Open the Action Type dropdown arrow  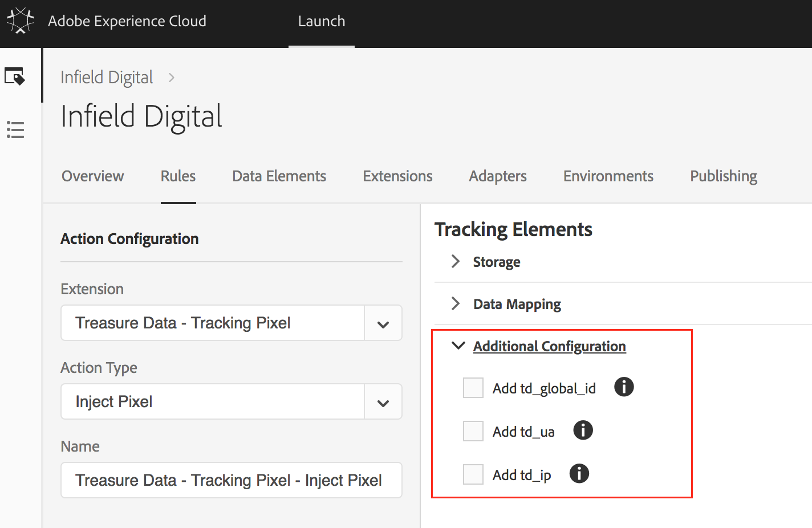pyautogui.click(x=383, y=402)
